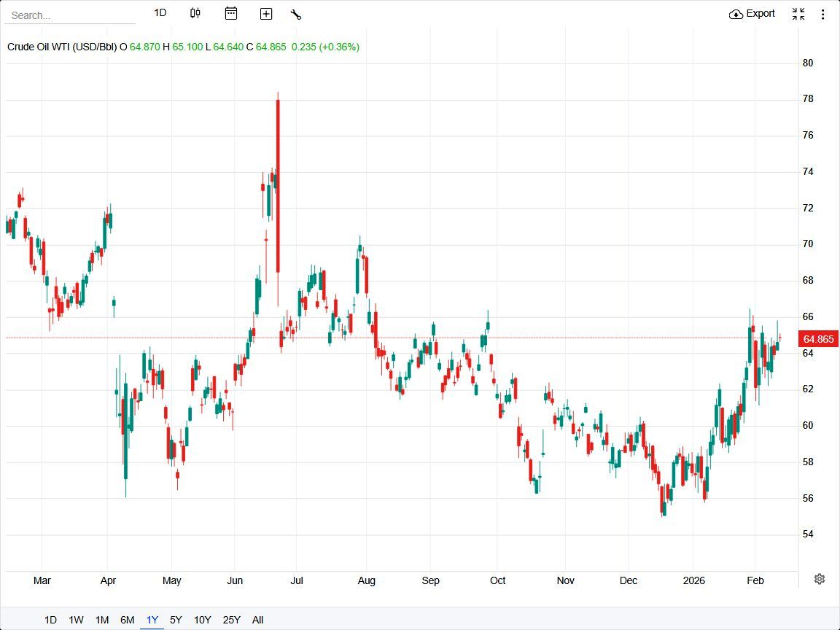Switch to the 5Y timeframe

[x=175, y=619]
